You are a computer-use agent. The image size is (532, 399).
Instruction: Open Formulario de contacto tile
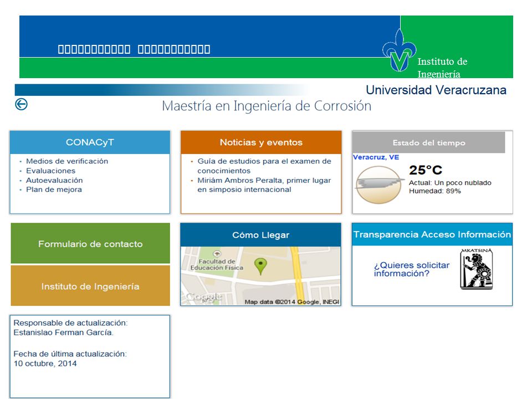[90, 243]
